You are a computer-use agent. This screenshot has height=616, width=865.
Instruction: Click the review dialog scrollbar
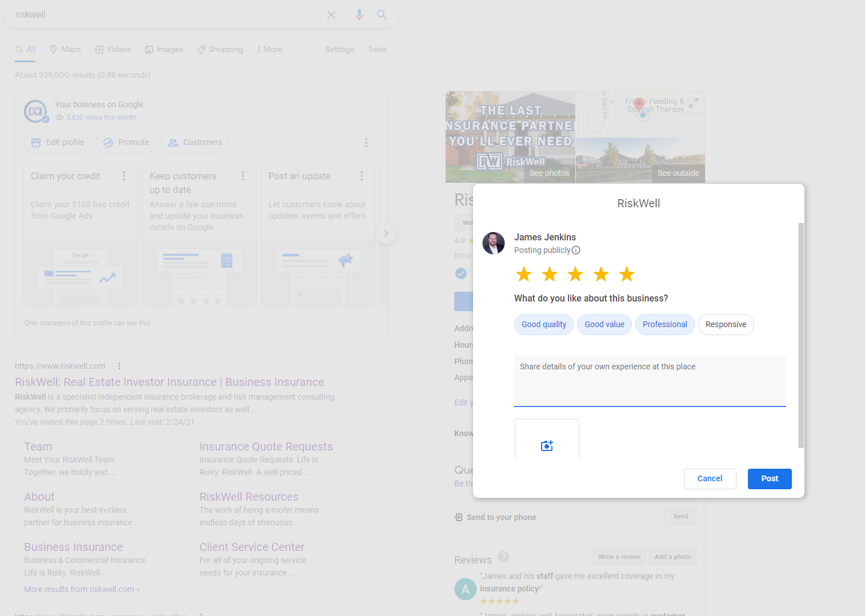tap(801, 335)
